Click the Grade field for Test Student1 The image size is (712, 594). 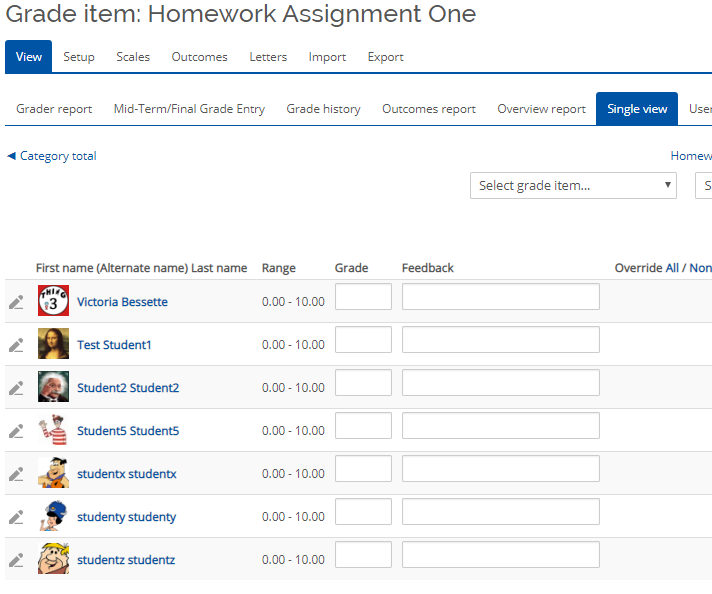point(363,339)
